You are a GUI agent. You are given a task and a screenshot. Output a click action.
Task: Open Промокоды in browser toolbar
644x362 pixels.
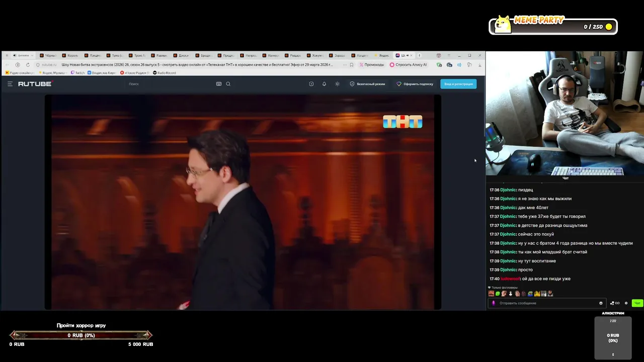click(371, 65)
